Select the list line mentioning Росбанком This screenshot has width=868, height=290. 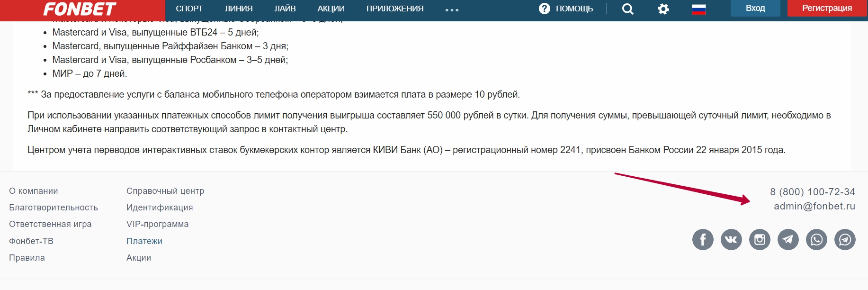(170, 60)
